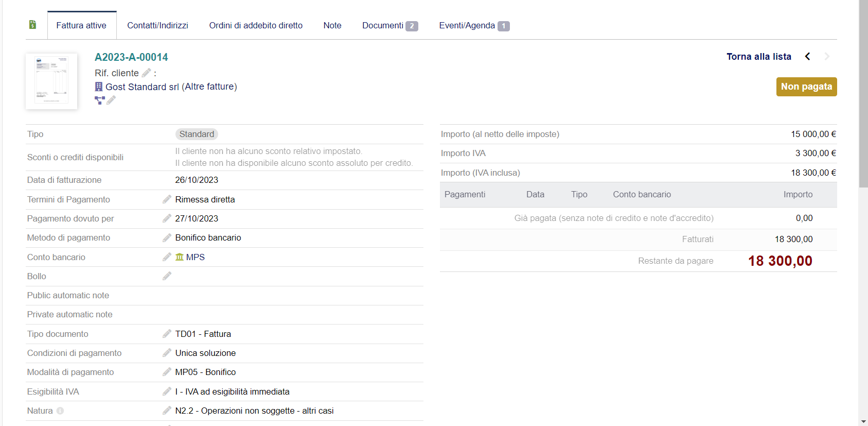Open the MPS bank account link
The height and width of the screenshot is (426, 868).
195,257
